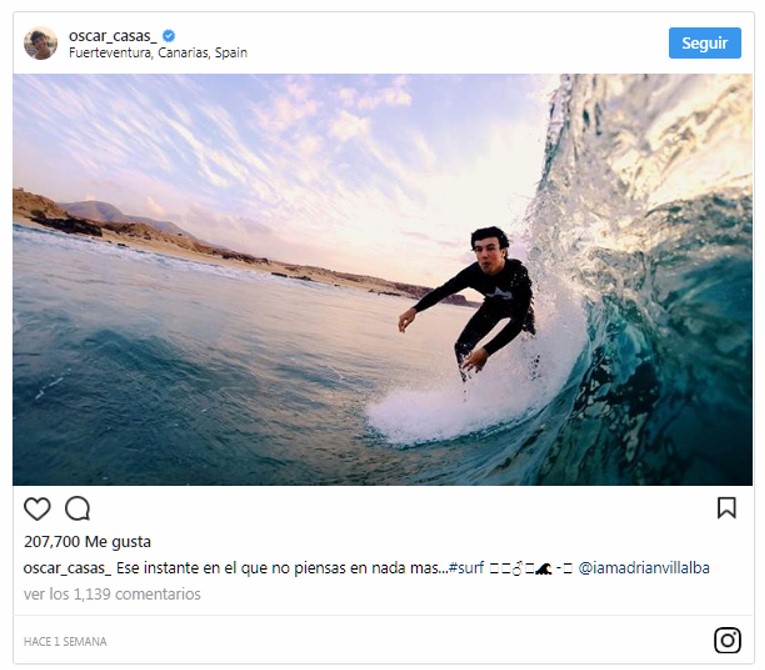The height and width of the screenshot is (670, 765).
Task: View the 207,700 Me gusta list
Action: pyautogui.click(x=87, y=542)
